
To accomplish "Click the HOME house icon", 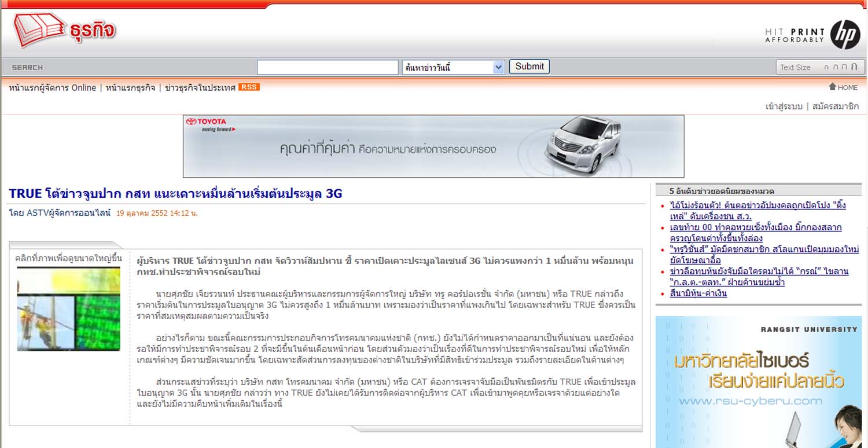I will point(832,87).
